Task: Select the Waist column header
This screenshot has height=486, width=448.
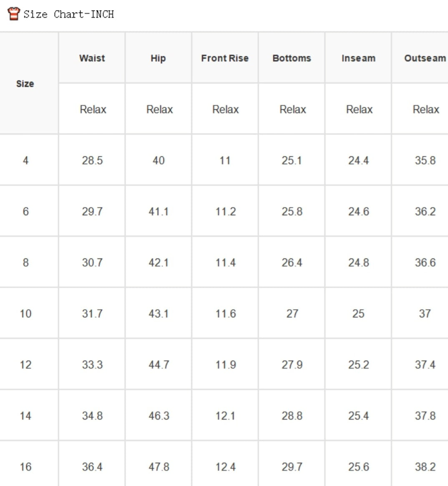Action: click(x=92, y=58)
